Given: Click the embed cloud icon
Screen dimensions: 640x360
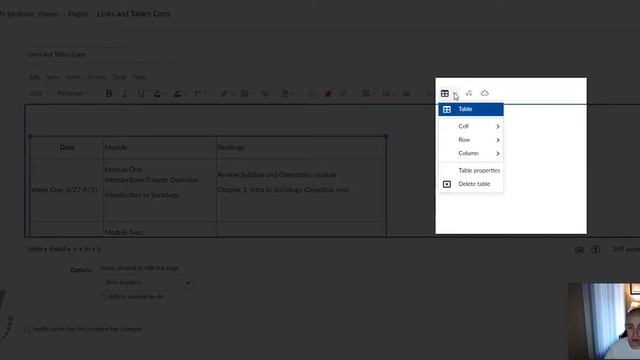Looking at the screenshot, I should click(x=484, y=93).
